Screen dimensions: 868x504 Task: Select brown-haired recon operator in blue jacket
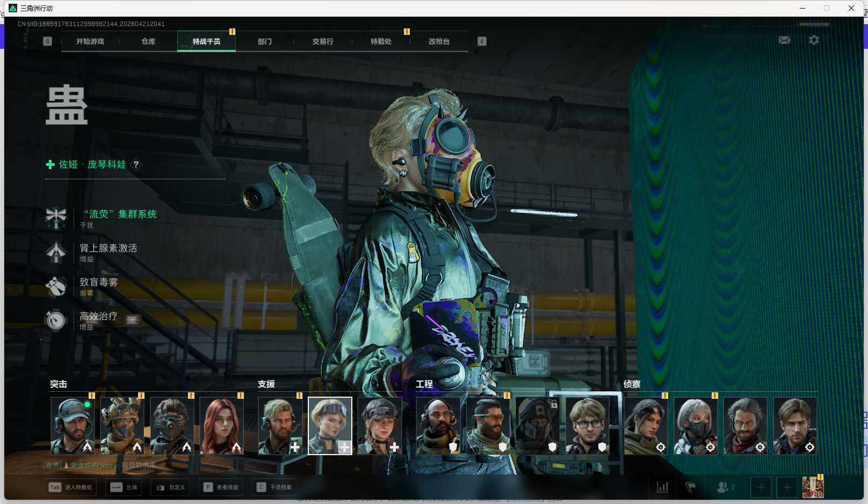795,426
